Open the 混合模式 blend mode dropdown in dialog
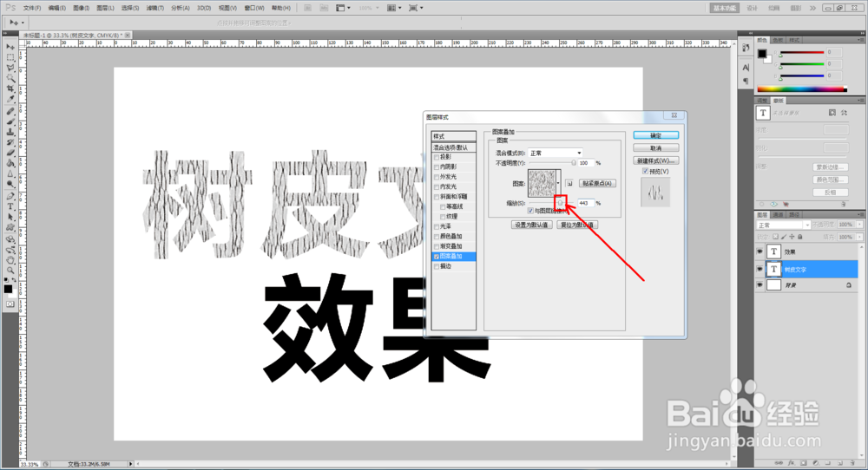 click(556, 153)
